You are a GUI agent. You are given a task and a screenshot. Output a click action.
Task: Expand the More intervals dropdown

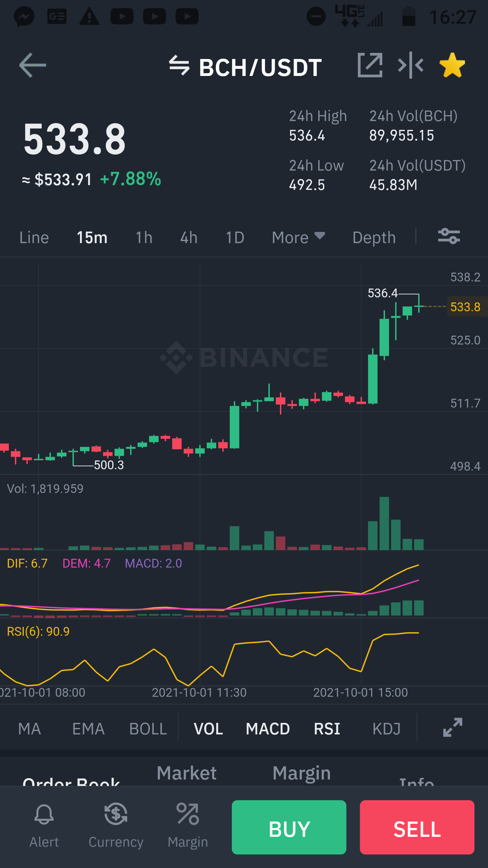(298, 237)
